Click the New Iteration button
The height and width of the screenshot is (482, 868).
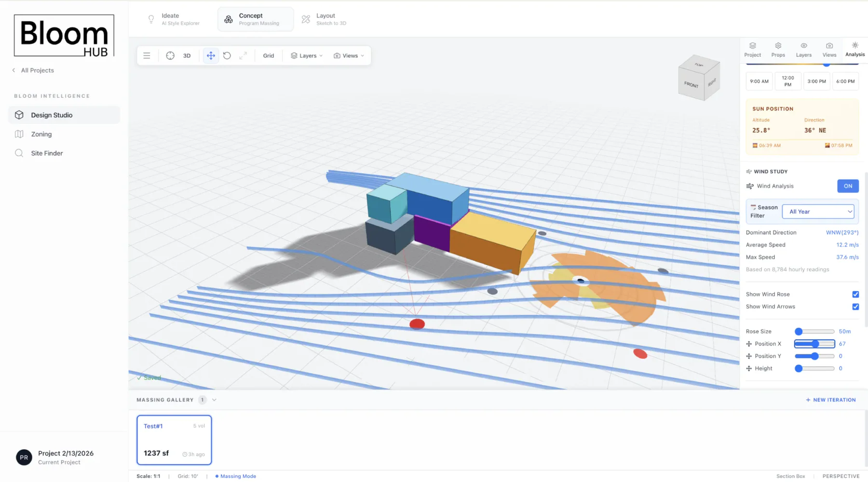[830, 400]
